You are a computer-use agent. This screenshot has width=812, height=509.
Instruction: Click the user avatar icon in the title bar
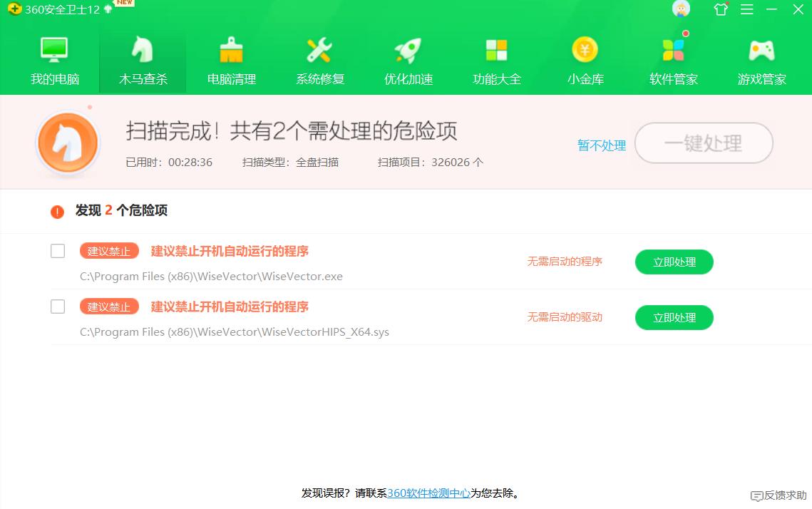[x=681, y=9]
